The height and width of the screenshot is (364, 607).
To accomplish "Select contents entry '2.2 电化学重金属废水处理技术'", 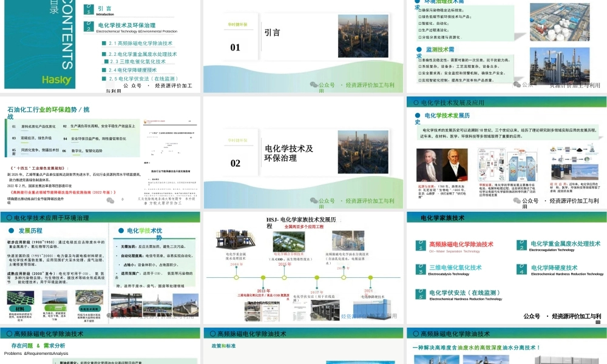I will (143, 54).
